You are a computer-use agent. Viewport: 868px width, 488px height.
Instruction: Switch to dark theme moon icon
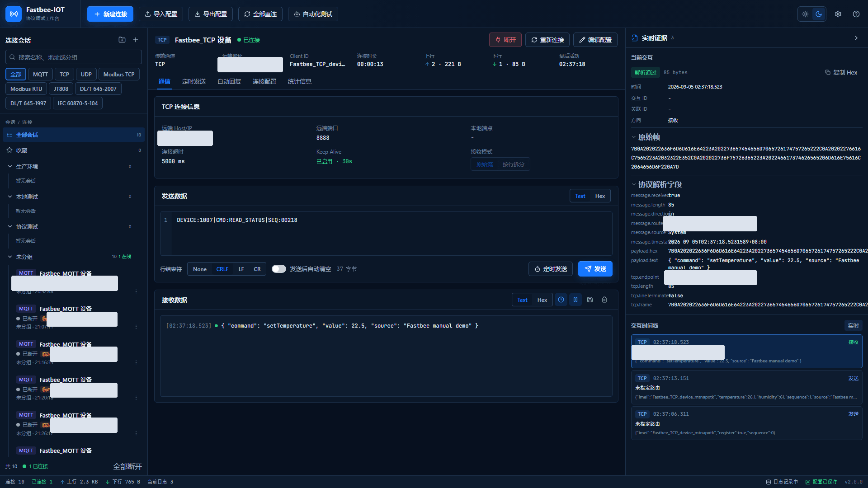(819, 14)
